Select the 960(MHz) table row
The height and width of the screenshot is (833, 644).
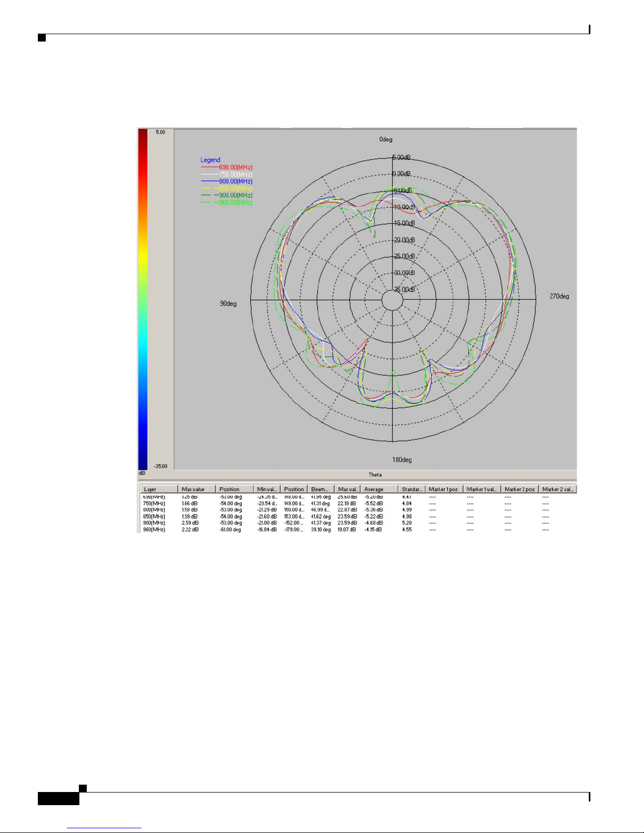click(154, 530)
